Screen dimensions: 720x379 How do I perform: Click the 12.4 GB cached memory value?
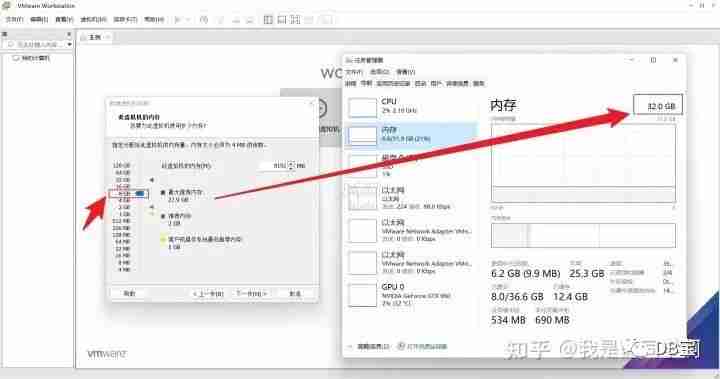tap(570, 297)
